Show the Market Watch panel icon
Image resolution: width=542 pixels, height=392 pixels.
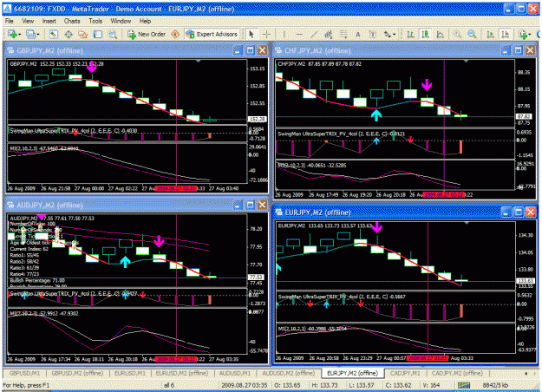[53, 34]
